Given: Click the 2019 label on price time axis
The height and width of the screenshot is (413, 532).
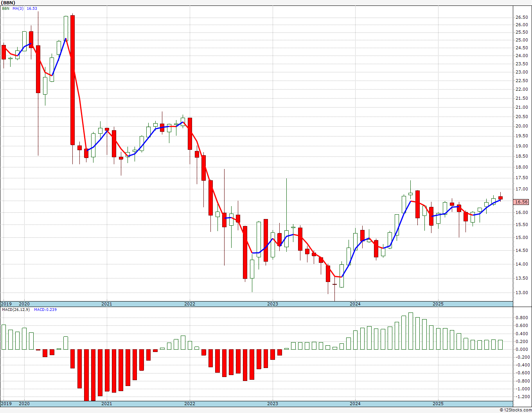Looking at the screenshot, I should point(6,304).
